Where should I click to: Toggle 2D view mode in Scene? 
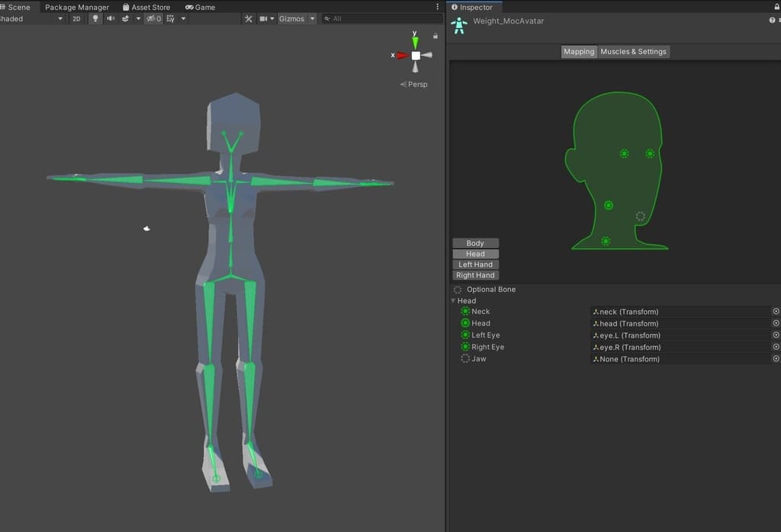[x=76, y=19]
